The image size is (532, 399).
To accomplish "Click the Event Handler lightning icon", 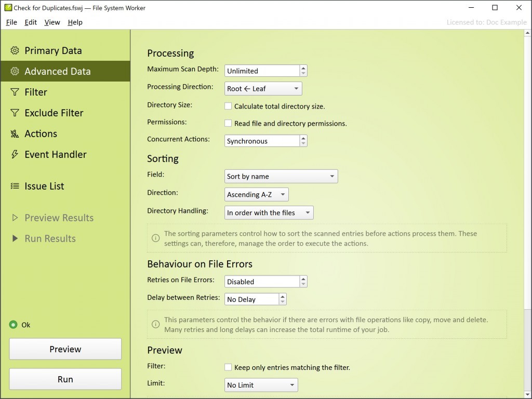I will 15,155.
